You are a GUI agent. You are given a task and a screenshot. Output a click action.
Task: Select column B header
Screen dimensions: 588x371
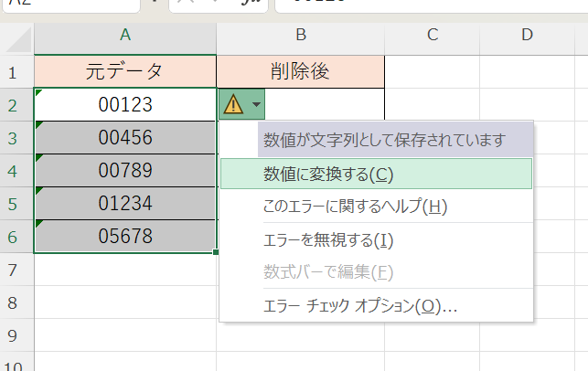point(300,36)
